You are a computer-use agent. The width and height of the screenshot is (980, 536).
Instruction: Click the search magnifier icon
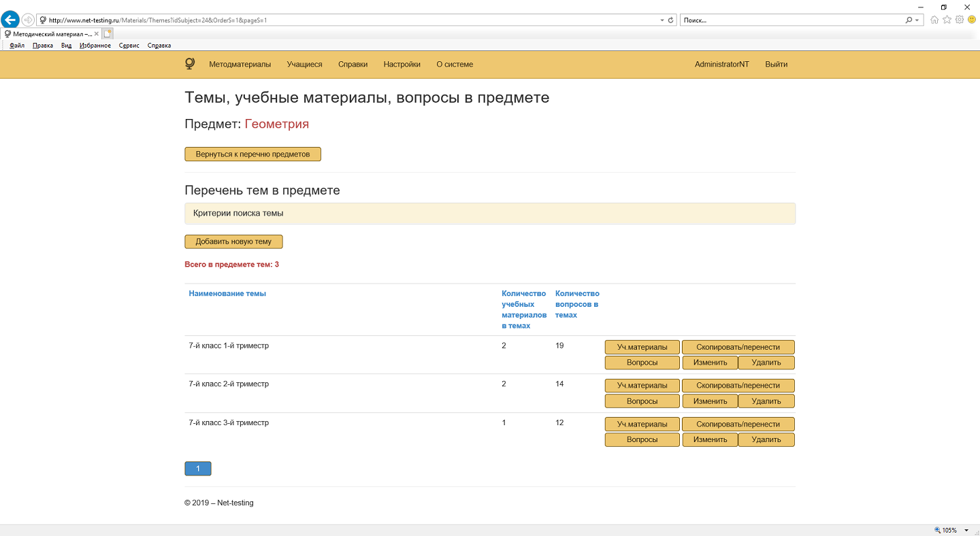point(909,20)
